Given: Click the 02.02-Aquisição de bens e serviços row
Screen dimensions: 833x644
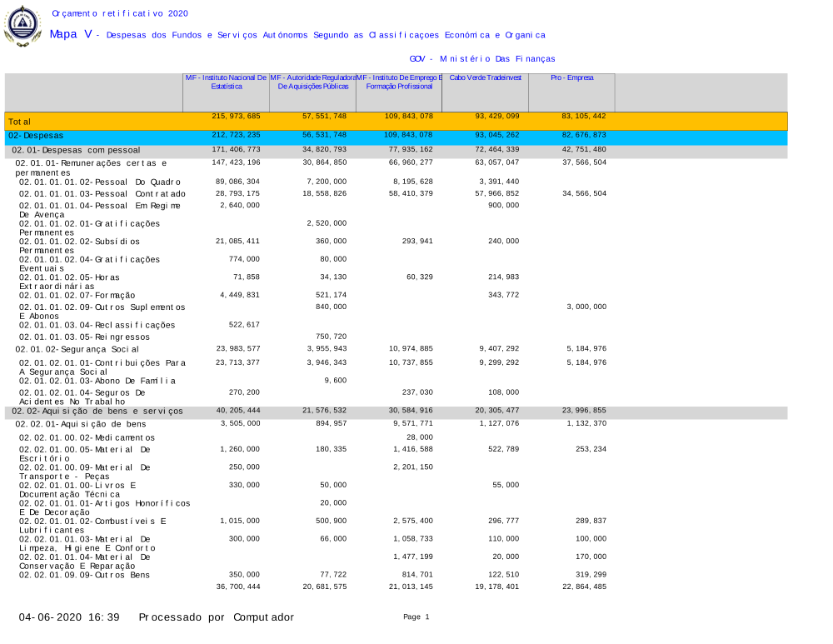Looking at the screenshot, I should (x=97, y=412).
